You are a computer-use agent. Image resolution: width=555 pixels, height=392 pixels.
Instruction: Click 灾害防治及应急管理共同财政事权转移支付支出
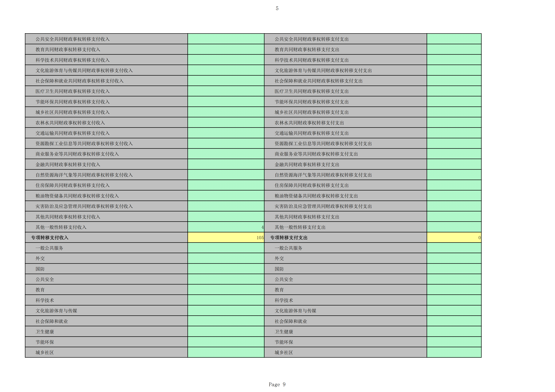pos(323,207)
